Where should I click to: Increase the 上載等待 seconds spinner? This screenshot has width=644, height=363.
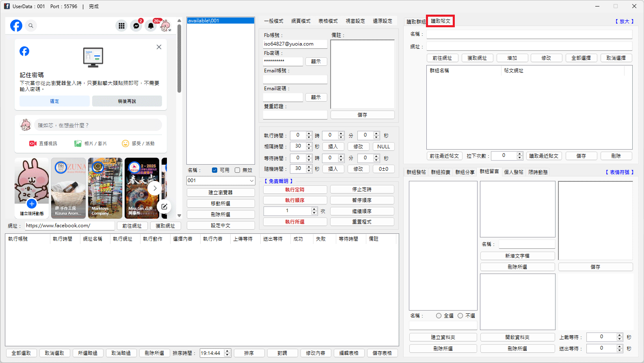tap(620, 335)
